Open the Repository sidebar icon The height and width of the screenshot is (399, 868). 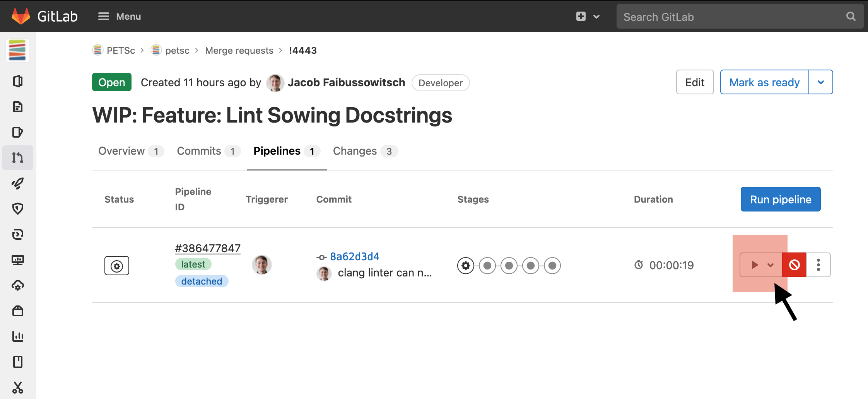(18, 107)
